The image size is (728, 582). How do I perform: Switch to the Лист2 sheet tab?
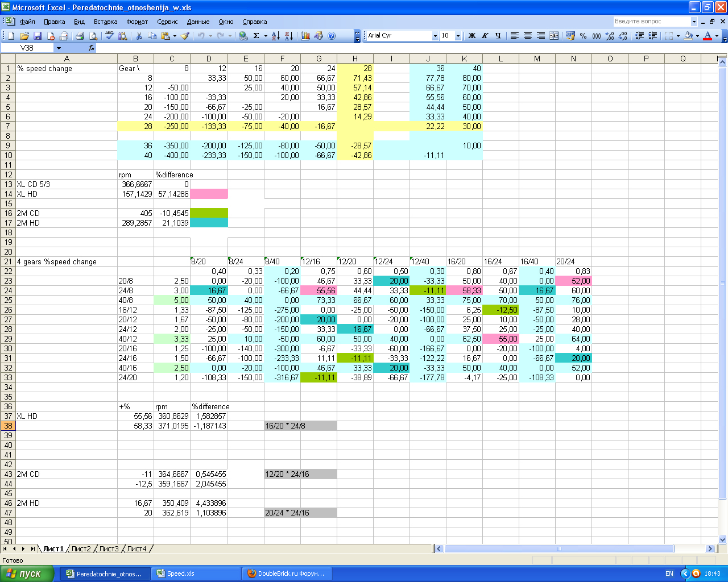[81, 548]
